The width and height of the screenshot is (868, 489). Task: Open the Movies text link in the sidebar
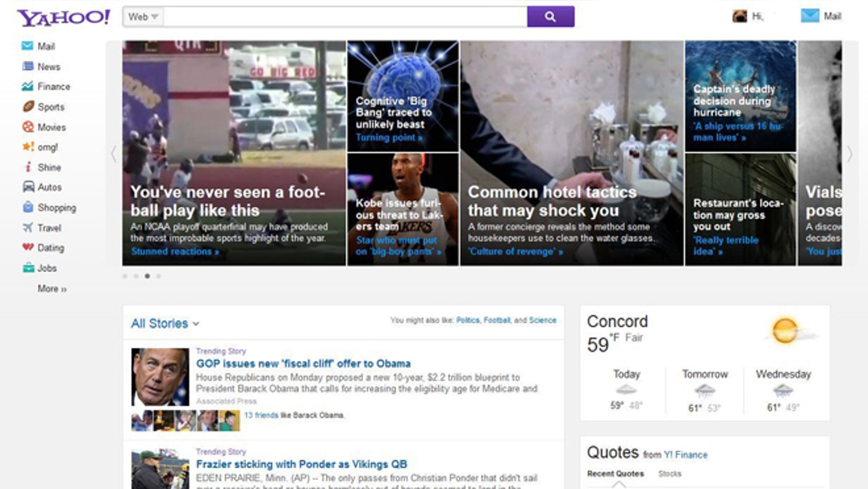[51, 127]
